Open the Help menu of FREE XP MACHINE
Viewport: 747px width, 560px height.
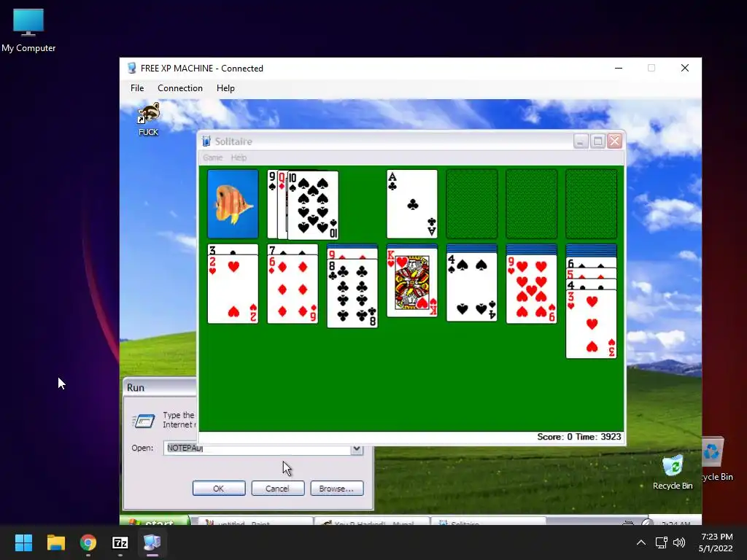(x=225, y=88)
